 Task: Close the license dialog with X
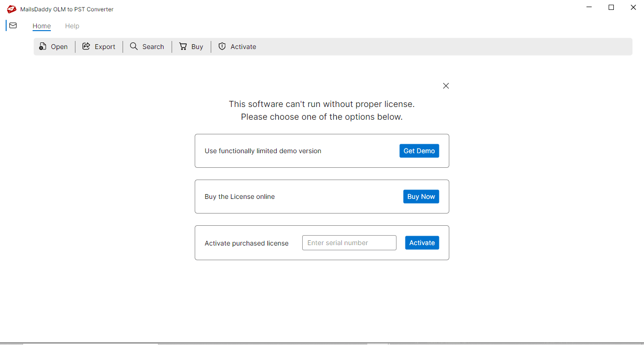tap(446, 86)
